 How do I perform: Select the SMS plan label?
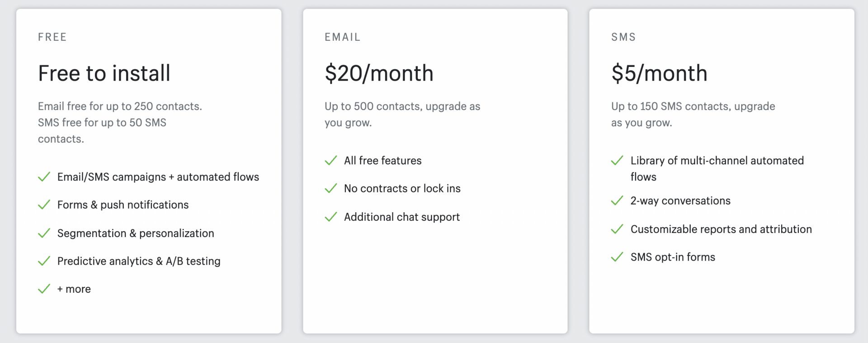pos(623,37)
